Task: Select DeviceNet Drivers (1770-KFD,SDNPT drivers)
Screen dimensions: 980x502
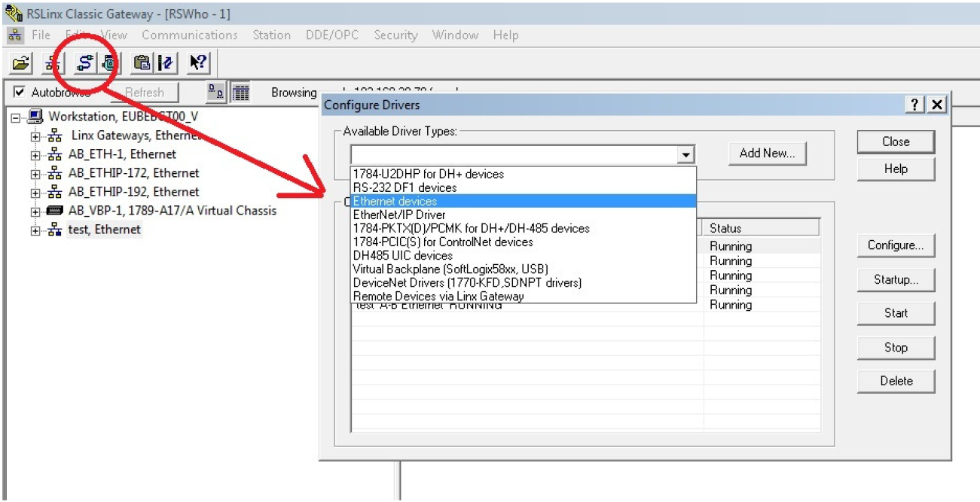Action: pyautogui.click(x=524, y=282)
